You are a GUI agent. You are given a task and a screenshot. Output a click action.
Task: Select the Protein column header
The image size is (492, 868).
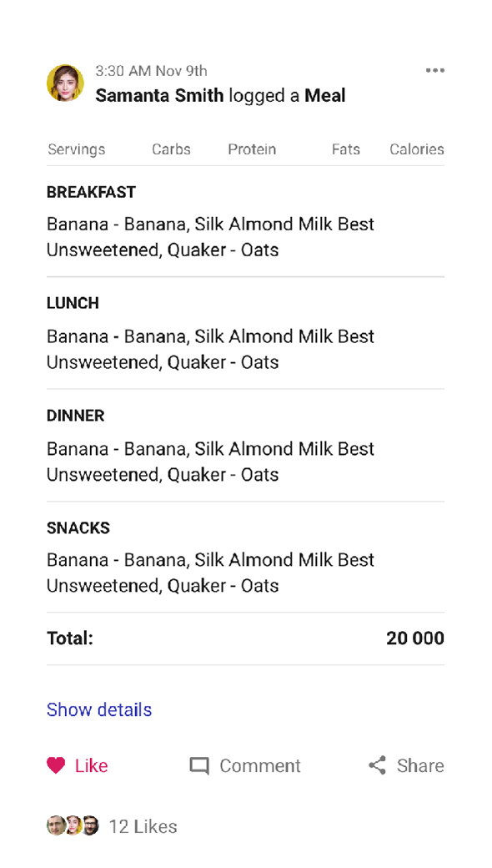252,149
